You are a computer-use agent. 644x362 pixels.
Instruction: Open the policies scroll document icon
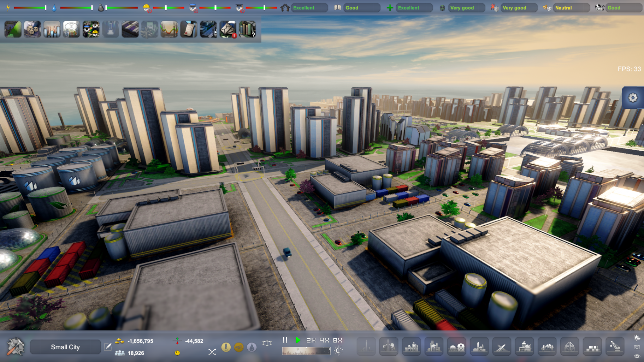click(189, 29)
